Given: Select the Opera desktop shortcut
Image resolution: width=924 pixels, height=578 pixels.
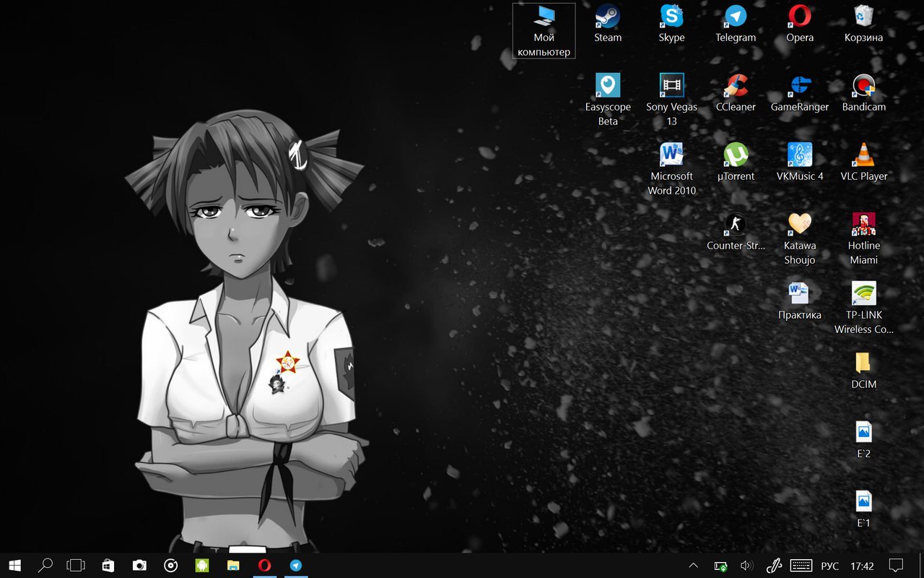Looking at the screenshot, I should coord(800,24).
